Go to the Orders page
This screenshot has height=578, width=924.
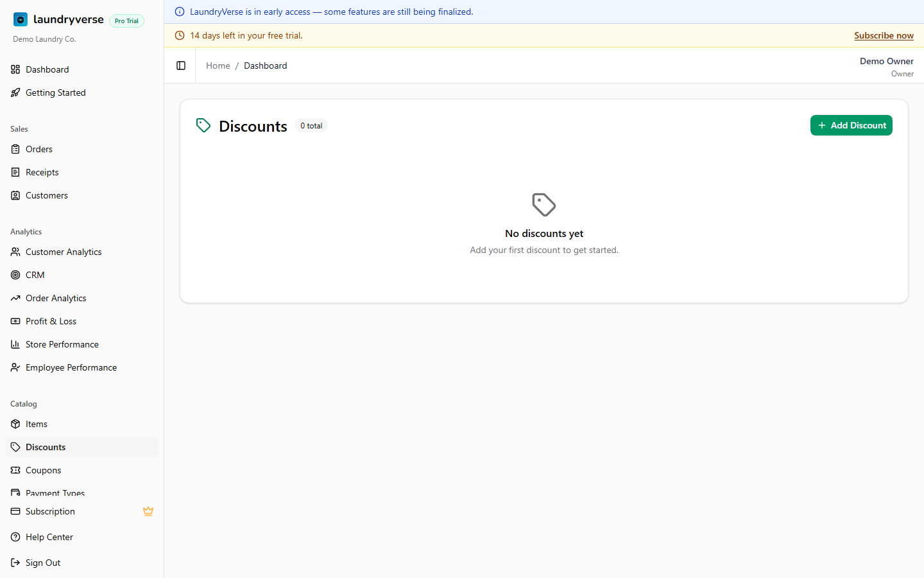tap(81, 149)
